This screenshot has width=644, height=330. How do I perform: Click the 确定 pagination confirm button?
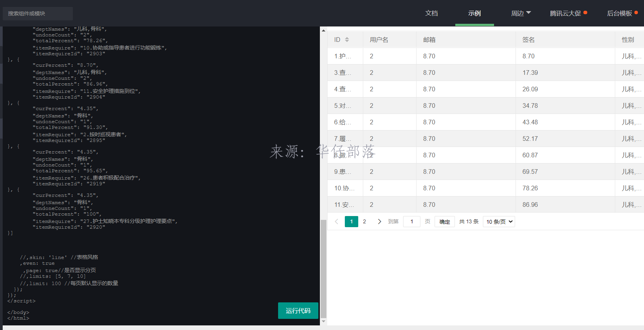tap(445, 221)
